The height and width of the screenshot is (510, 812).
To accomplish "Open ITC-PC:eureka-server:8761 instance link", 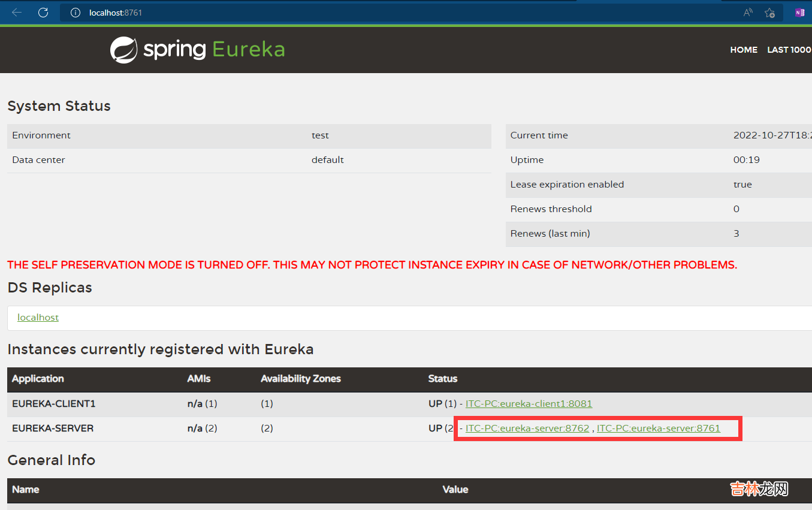I will pyautogui.click(x=659, y=428).
